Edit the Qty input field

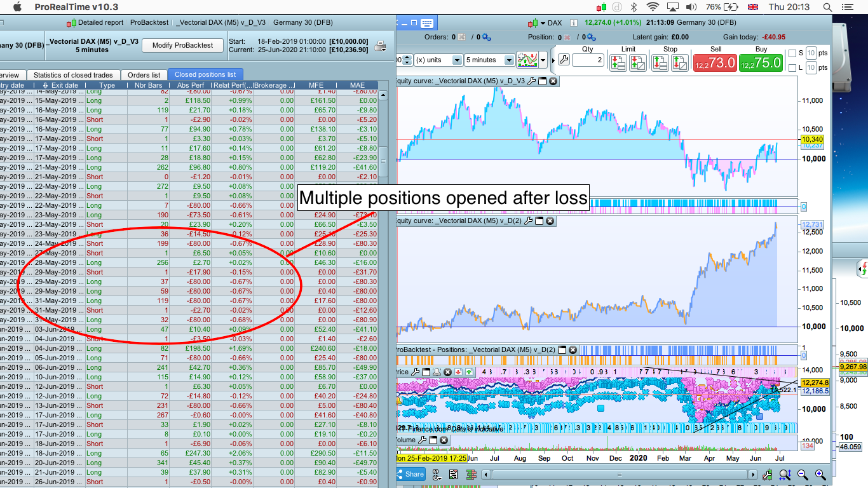pos(588,60)
